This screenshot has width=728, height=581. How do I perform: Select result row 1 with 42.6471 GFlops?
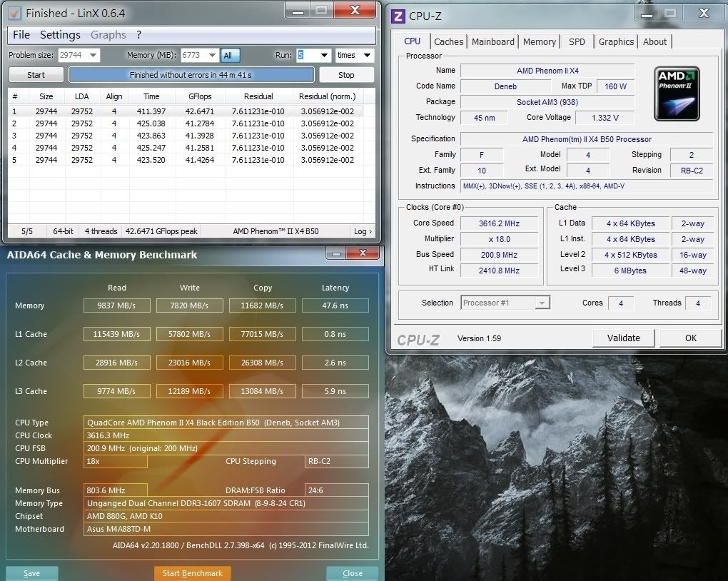(186, 111)
